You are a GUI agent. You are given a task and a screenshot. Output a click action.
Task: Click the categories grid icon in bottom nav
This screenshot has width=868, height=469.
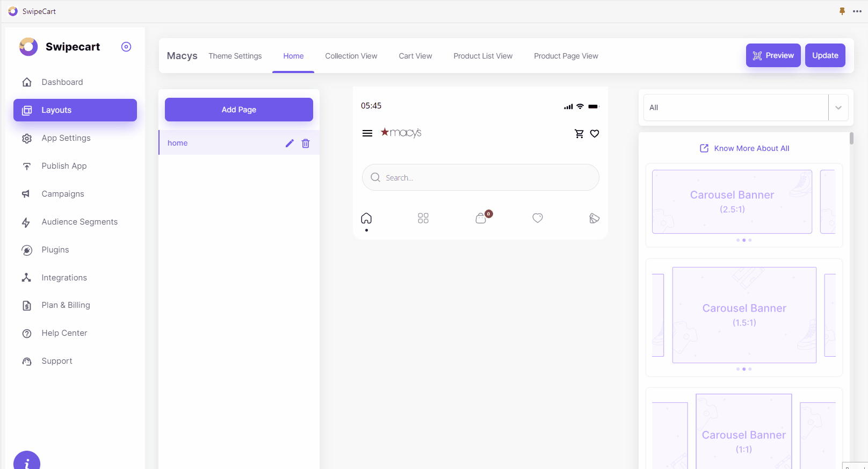423,218
